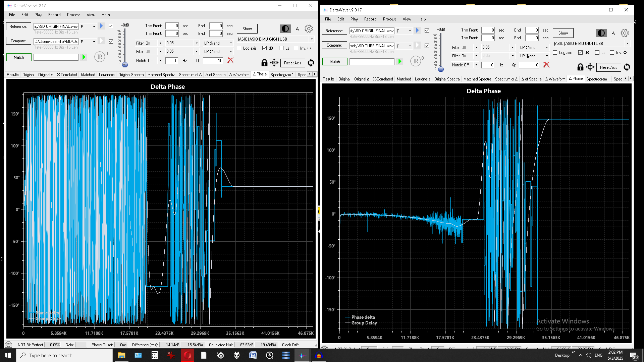Play the Reference file in right window
Screen dimensions: 644x362
click(x=417, y=30)
